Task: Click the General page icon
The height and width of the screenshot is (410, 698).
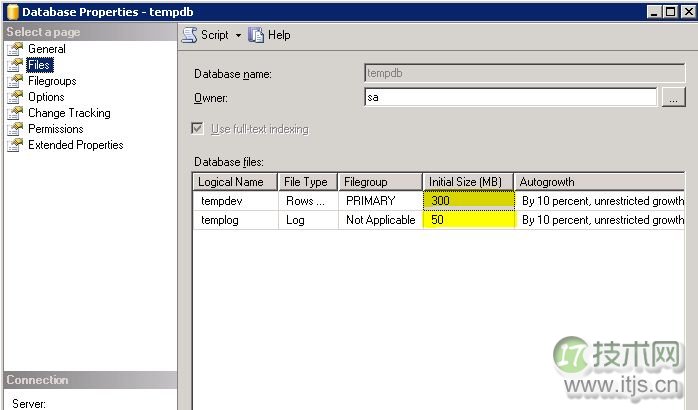Action: click(x=15, y=49)
